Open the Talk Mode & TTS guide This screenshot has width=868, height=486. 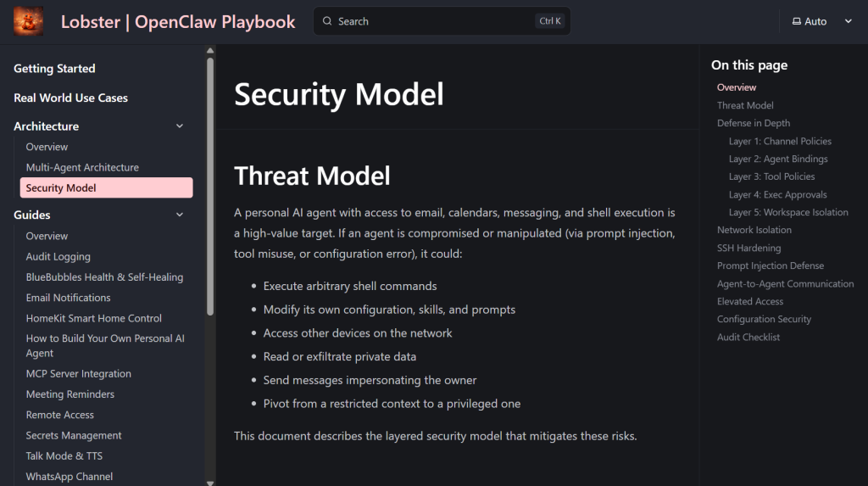tap(64, 456)
